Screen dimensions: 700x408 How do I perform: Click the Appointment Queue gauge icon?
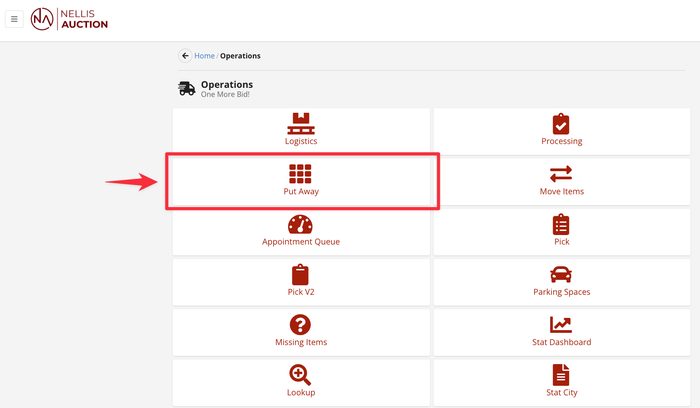pyautogui.click(x=300, y=225)
